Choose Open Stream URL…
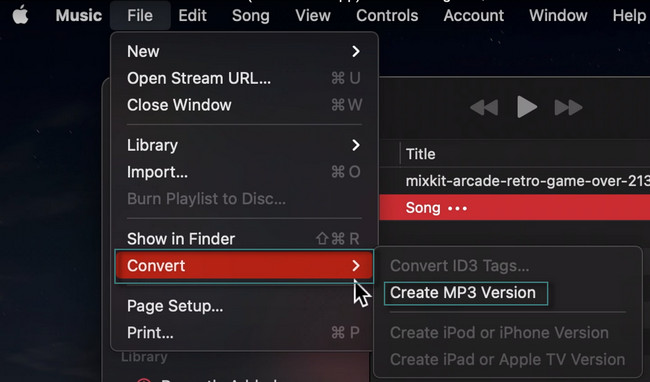650x382 pixels. tap(244, 78)
